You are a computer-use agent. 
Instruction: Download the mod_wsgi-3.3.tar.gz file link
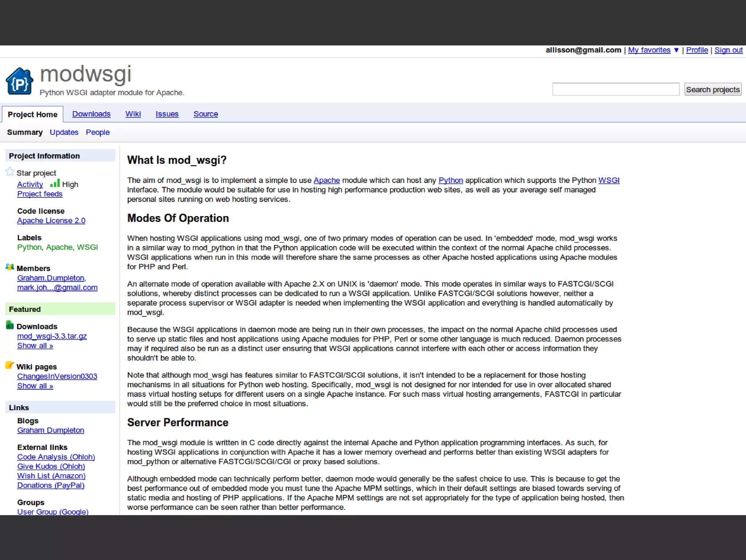(x=52, y=336)
